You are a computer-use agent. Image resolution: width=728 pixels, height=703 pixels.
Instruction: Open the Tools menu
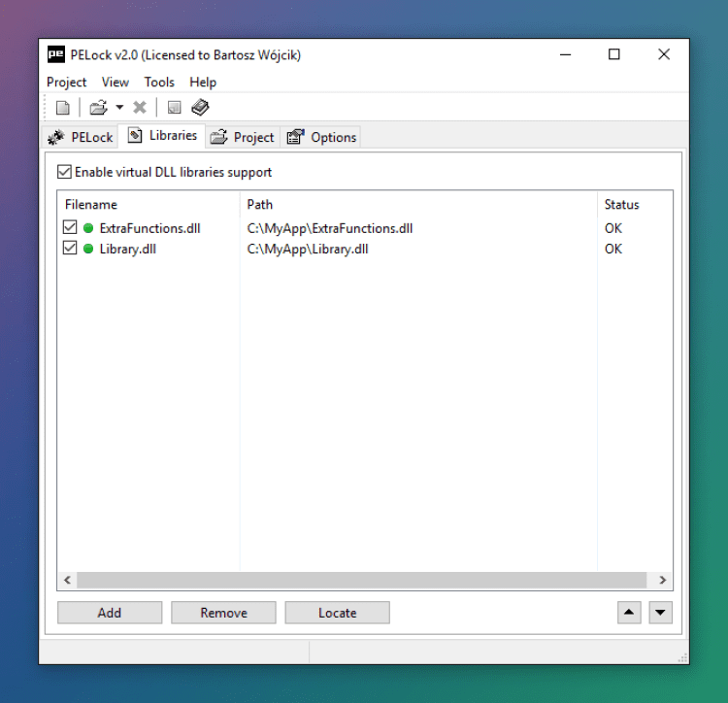(159, 83)
